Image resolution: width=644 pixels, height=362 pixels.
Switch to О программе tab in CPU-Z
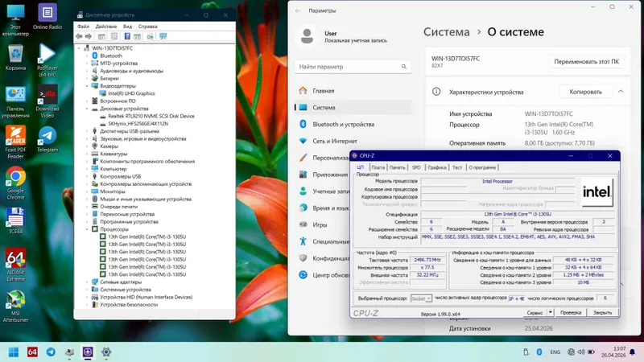(x=482, y=167)
